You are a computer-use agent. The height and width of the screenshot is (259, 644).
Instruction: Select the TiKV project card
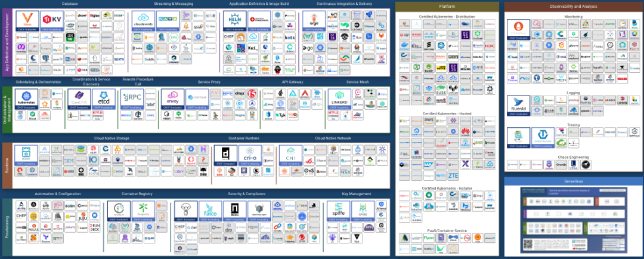(x=51, y=20)
